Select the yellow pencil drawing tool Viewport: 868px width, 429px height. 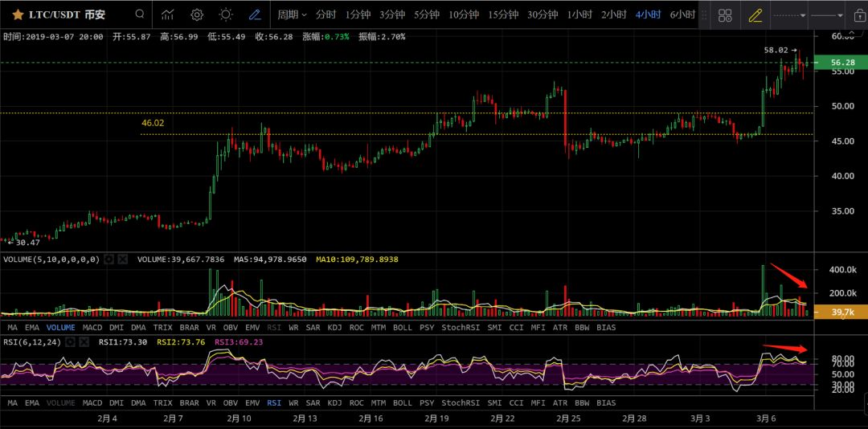755,15
